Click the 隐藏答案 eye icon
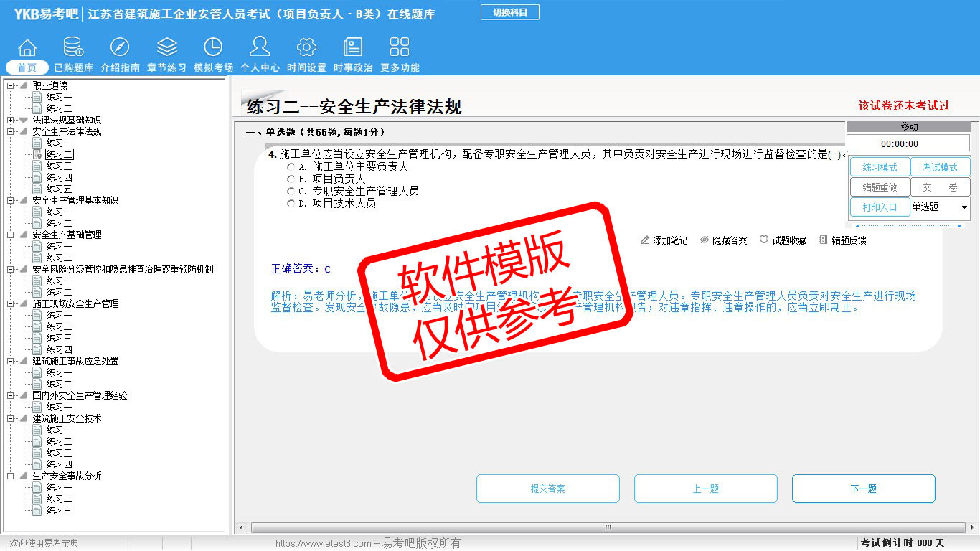Viewport: 980px width, 551px height. click(x=705, y=240)
